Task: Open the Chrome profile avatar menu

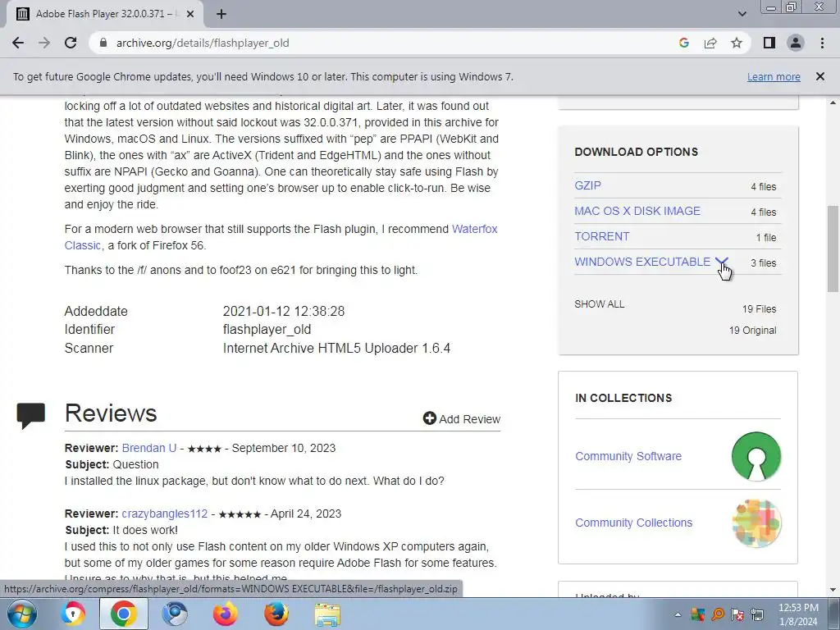Action: pyautogui.click(x=796, y=43)
